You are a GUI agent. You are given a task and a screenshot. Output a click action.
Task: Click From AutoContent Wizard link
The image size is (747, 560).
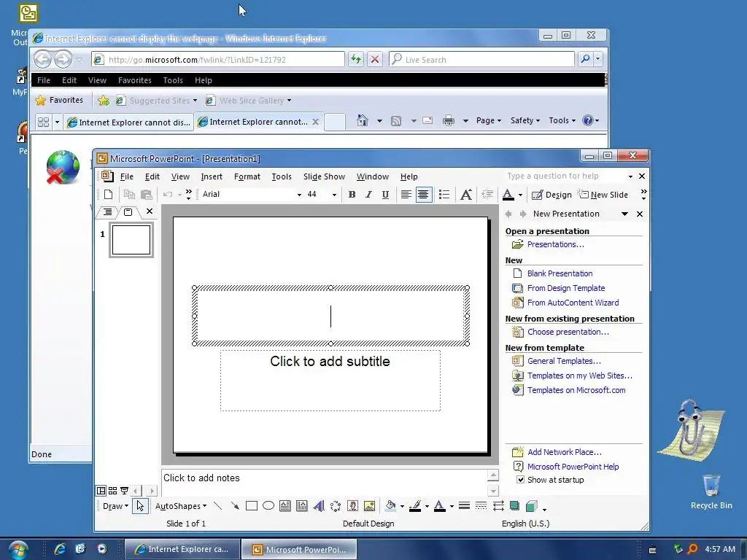tap(573, 303)
